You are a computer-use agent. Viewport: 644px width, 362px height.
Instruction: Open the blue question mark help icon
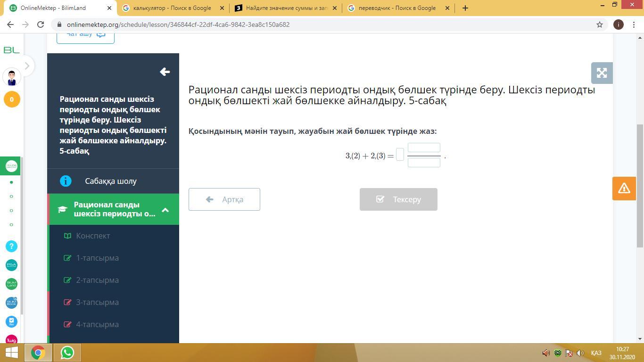point(11,246)
